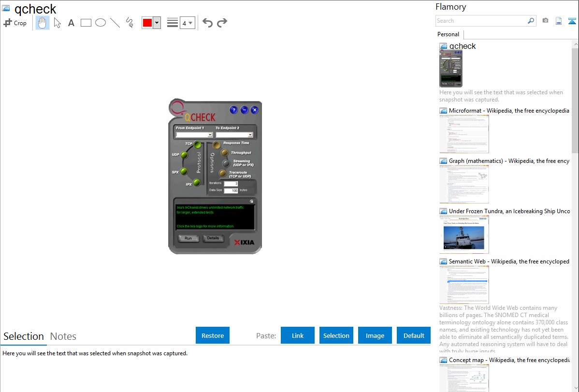This screenshot has height=392, width=579.
Task: Choose the arrow pointer tool
Action: [x=57, y=23]
